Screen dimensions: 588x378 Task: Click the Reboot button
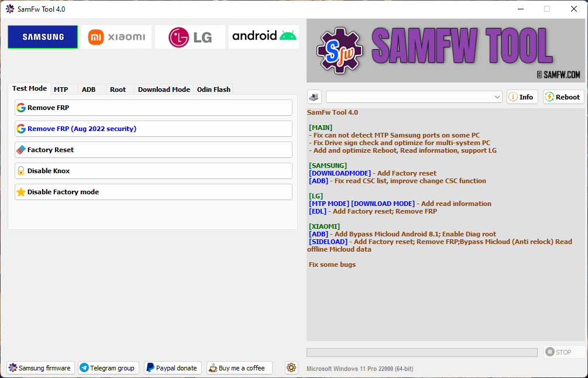(x=563, y=97)
